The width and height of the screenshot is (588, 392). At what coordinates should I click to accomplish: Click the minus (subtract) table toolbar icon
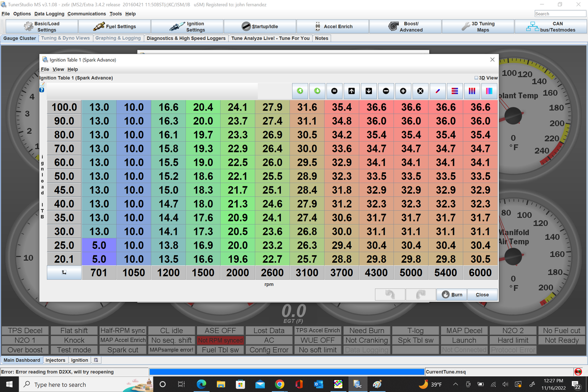(386, 91)
